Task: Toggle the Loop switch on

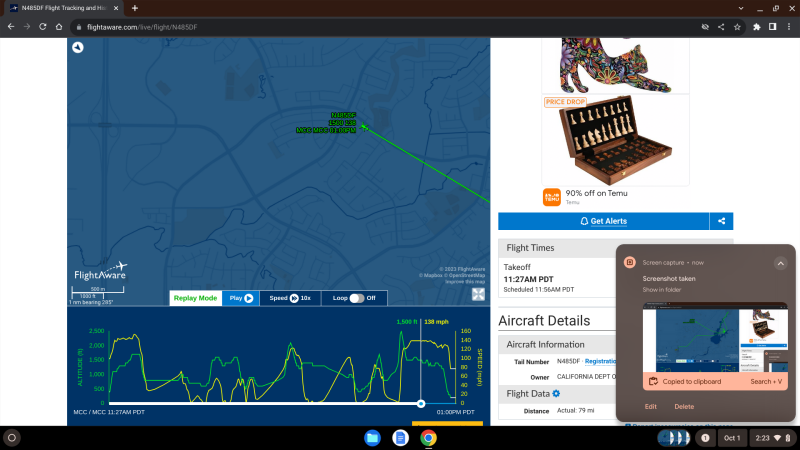Action: click(357, 298)
